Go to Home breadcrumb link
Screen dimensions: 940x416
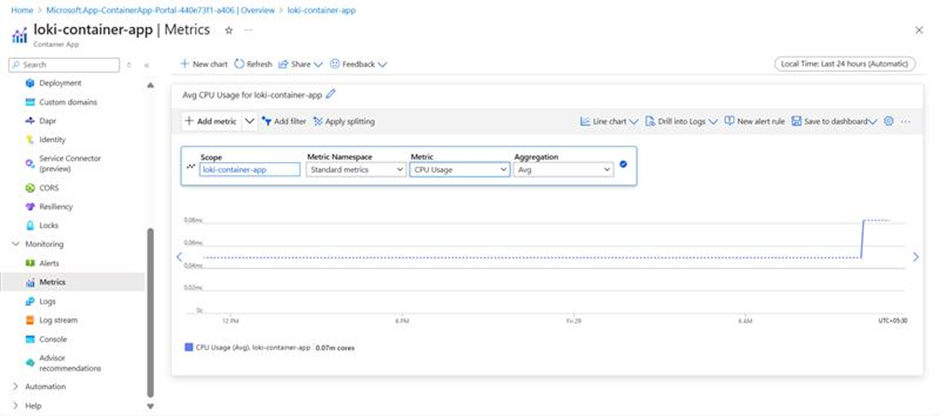(x=22, y=10)
